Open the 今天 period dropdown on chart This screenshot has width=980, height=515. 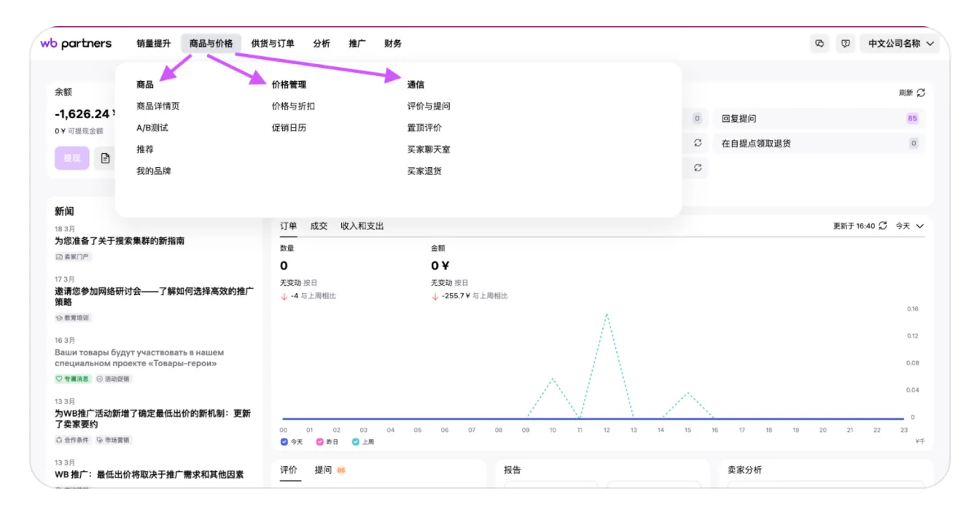coord(909,226)
